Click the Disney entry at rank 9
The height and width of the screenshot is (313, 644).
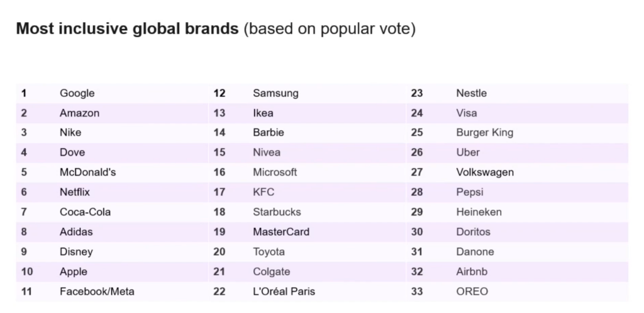(76, 252)
